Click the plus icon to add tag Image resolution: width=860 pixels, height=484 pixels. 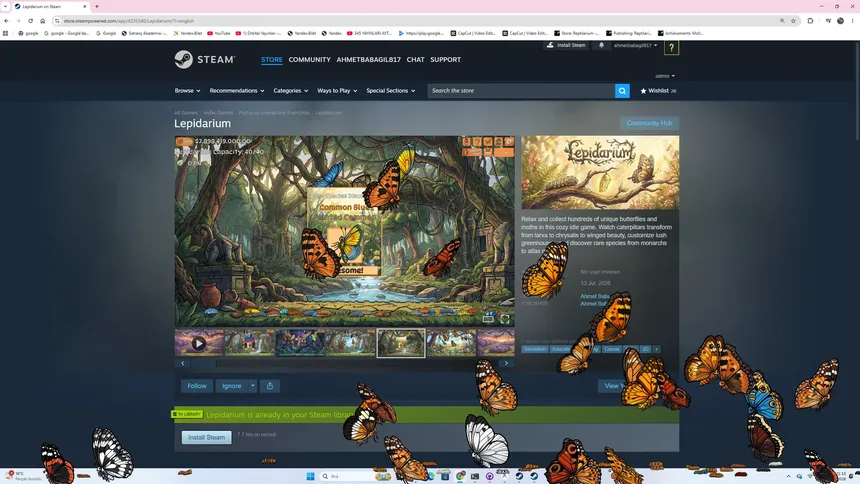[656, 349]
